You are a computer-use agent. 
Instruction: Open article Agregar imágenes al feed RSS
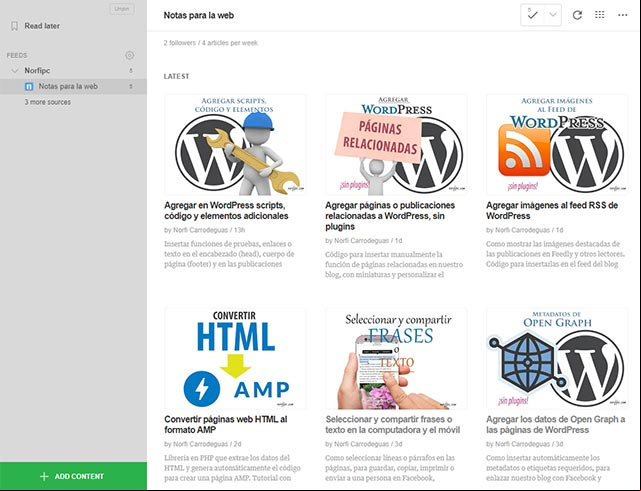point(552,211)
